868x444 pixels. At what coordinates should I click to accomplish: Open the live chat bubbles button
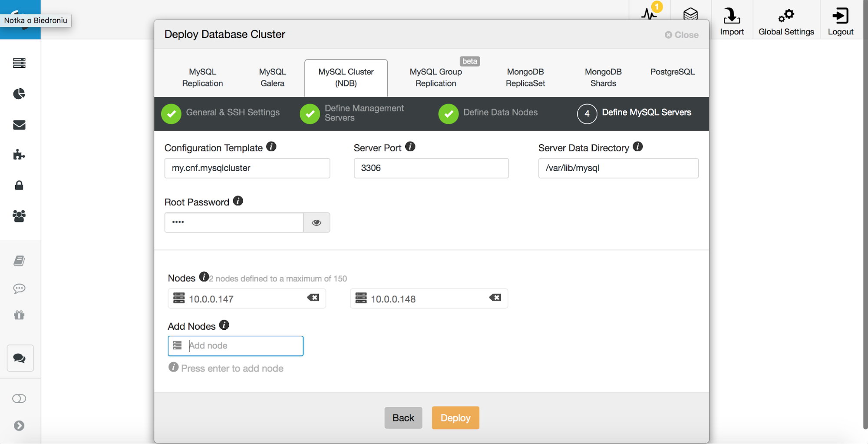click(x=20, y=358)
